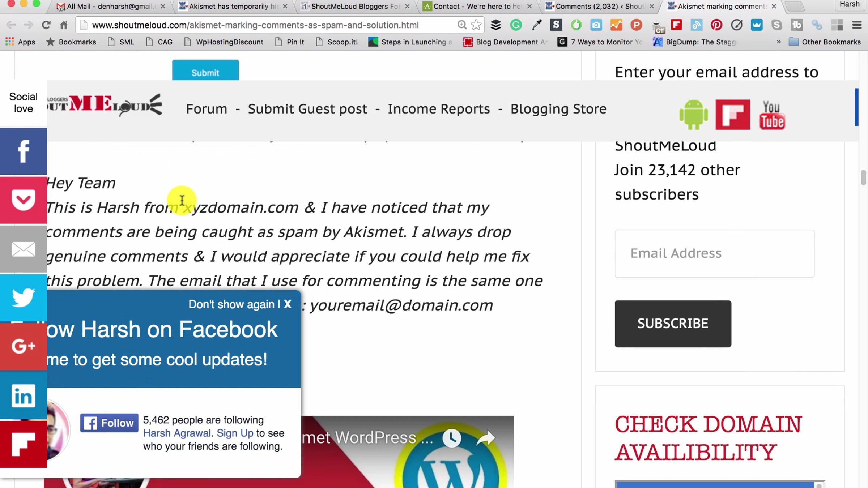
Task: Open Income Reports in the site menu
Action: click(x=439, y=109)
